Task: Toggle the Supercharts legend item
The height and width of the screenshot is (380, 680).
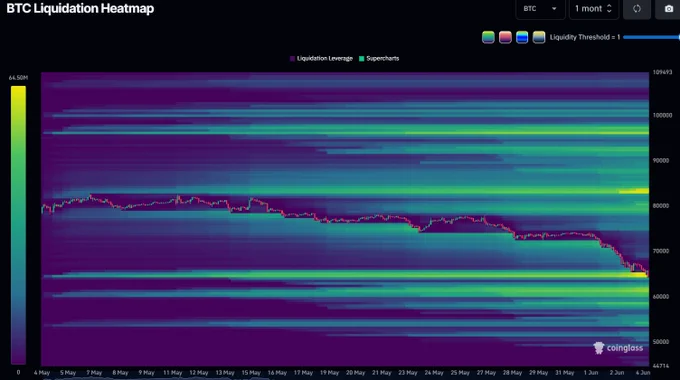Action: [x=379, y=59]
